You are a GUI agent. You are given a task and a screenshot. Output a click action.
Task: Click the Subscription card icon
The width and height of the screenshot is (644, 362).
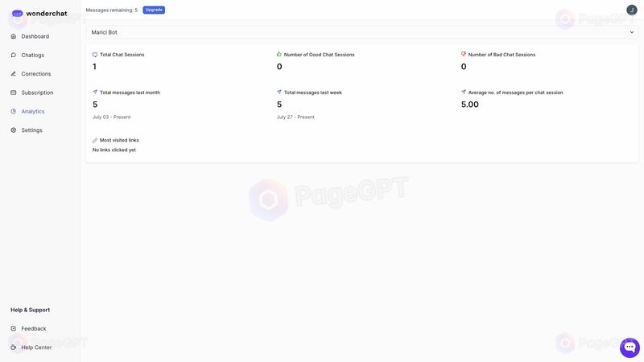point(14,93)
